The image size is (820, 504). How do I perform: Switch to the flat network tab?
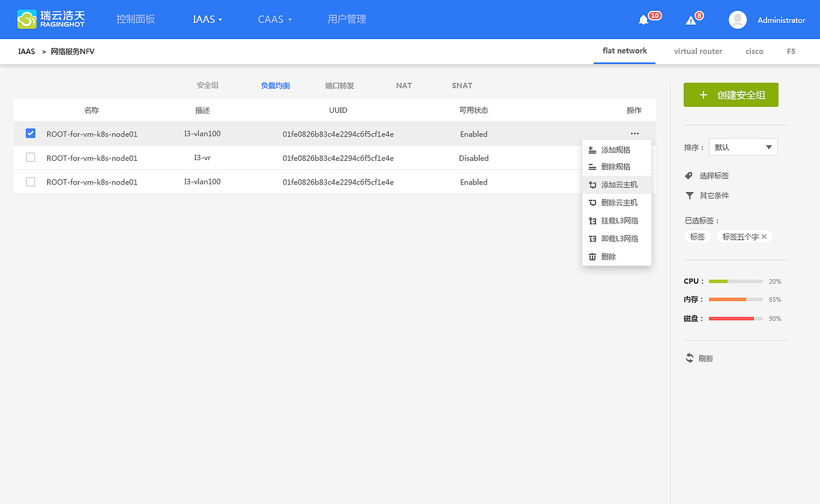[x=625, y=51]
